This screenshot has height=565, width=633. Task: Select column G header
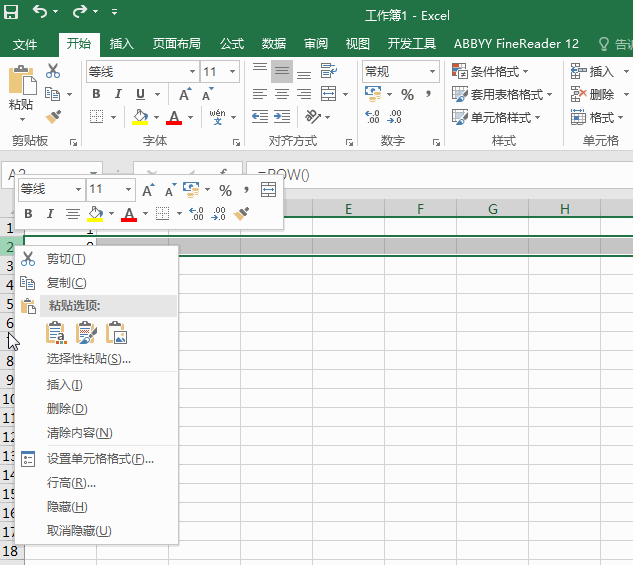(493, 209)
